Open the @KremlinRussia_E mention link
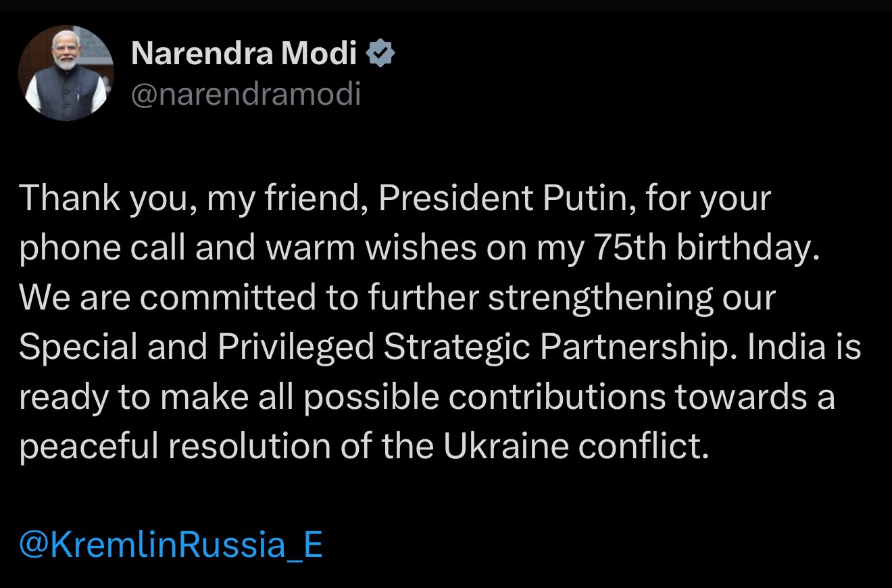The image size is (892, 588). (x=171, y=545)
